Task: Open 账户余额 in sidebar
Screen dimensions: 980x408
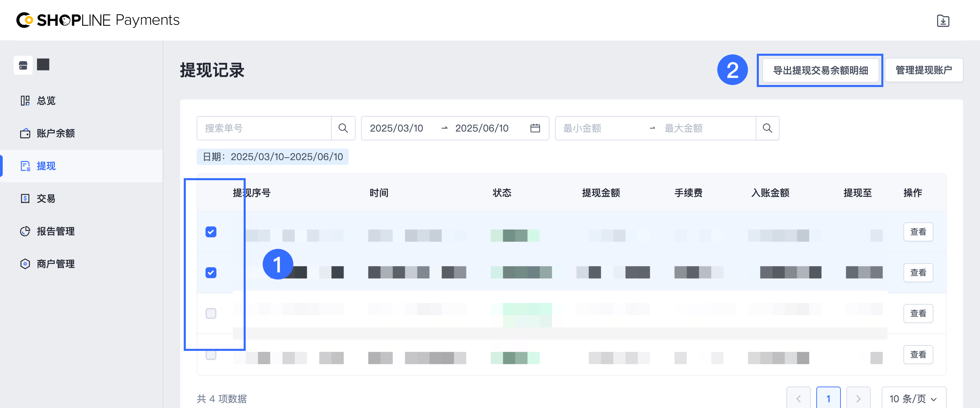Action: coord(81,134)
